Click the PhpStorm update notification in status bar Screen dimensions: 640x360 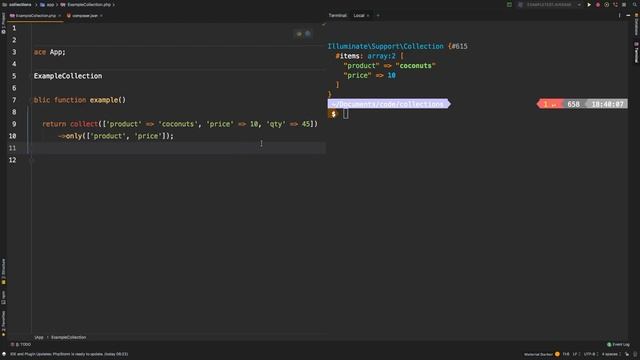point(69,354)
